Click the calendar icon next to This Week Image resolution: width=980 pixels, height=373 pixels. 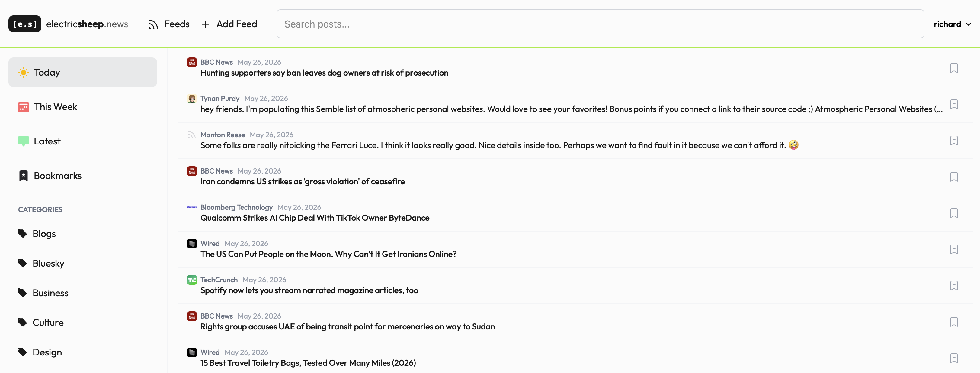coord(24,107)
